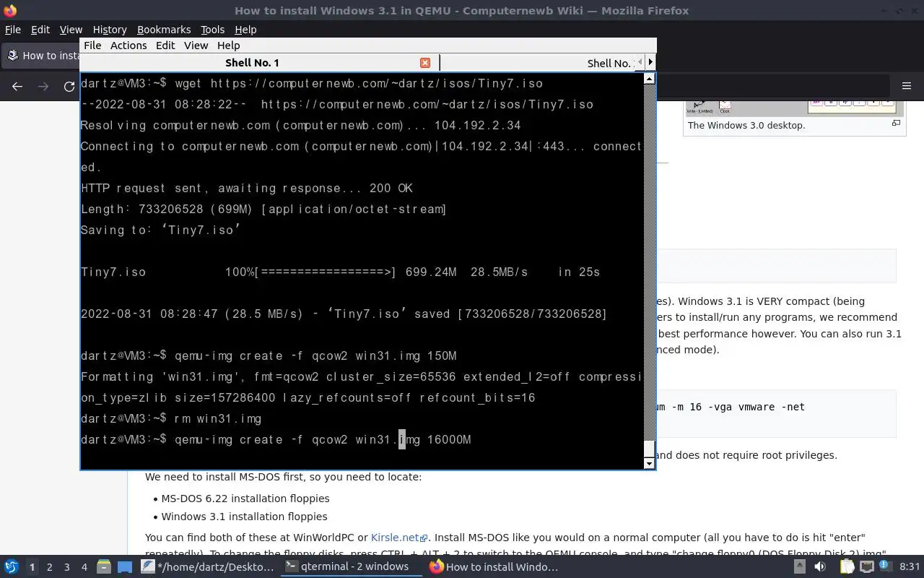Click the terminal scrollbar handle
Viewport: 924px width, 578px height.
pos(649,448)
